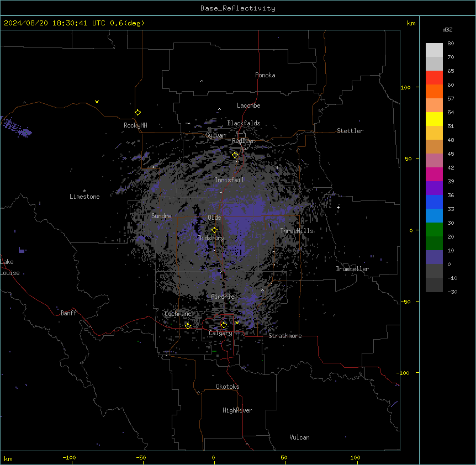Select the slate 0-10 dBZ legend swatch
The height and width of the screenshot is (465, 476).
coord(434,257)
